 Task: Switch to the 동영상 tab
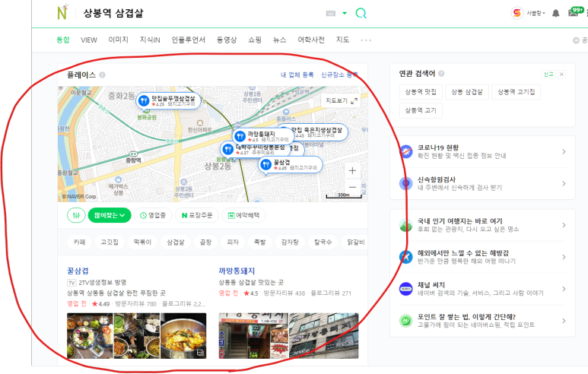227,40
